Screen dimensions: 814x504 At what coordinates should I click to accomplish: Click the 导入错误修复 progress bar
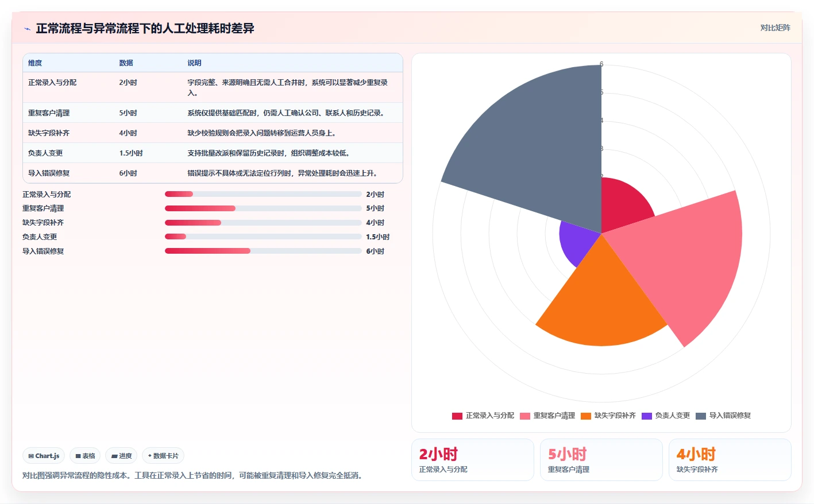263,251
